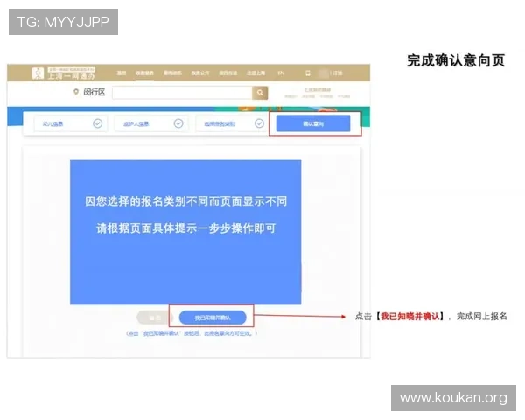Click the 上海一网通办 site logo
The width and height of the screenshot is (525, 420).
pyautogui.click(x=64, y=73)
